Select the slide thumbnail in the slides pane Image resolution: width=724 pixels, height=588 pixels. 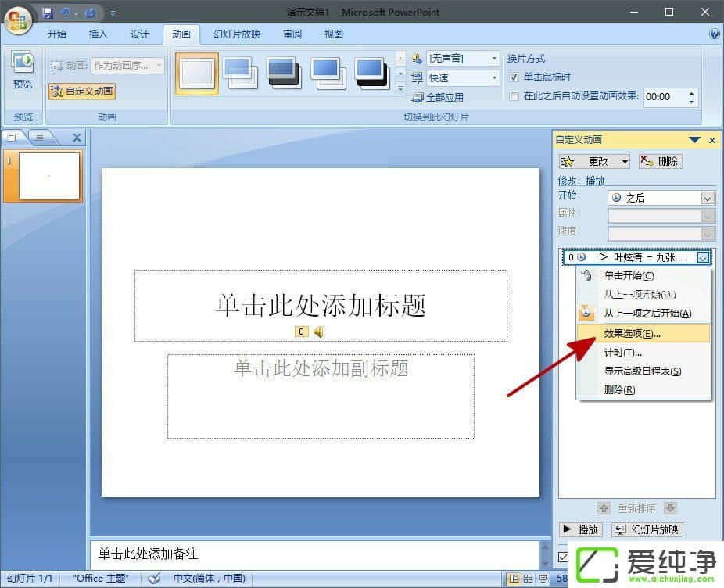pos(43,176)
